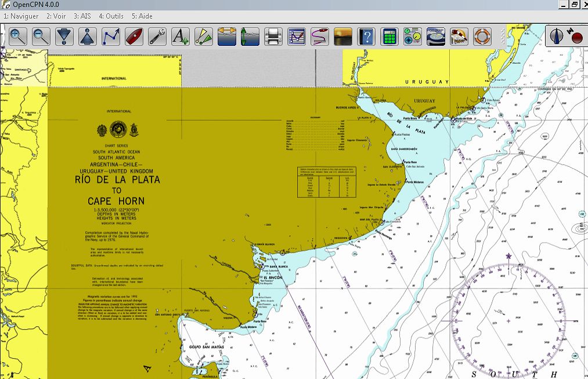Open Options via the wrench icon
588x379 pixels.
tap(157, 37)
